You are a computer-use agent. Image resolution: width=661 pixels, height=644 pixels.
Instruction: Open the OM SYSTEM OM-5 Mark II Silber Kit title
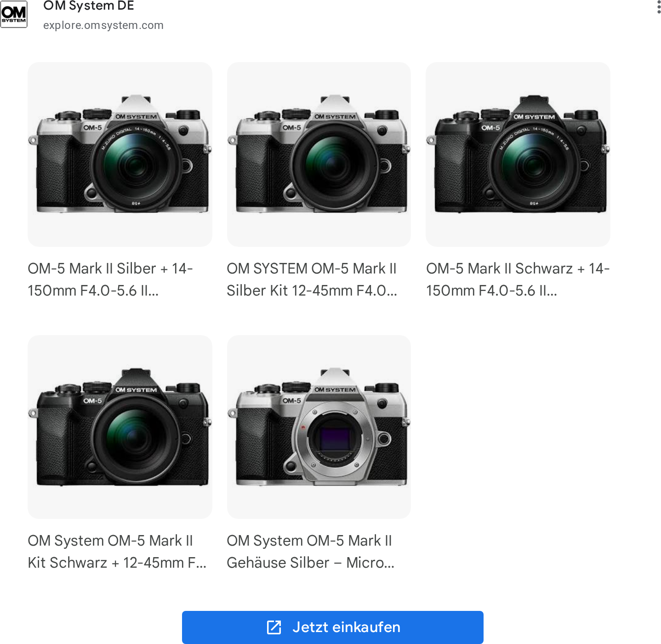pos(312,279)
